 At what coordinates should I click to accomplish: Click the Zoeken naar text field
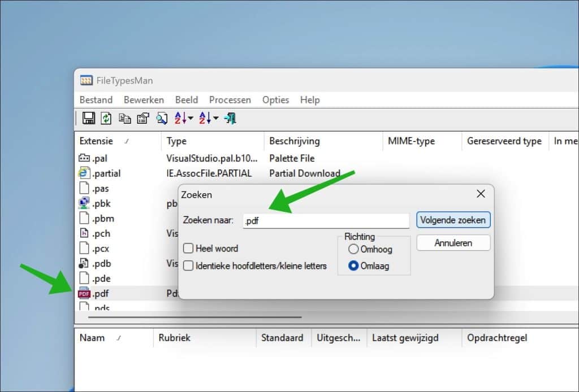[x=326, y=220]
